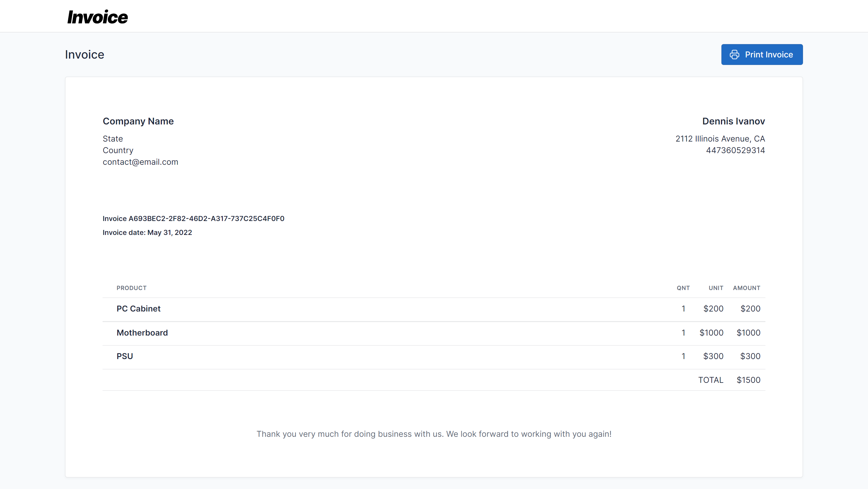Click the PRODUCT column header
Screen dimensions: 868x489
(x=131, y=288)
